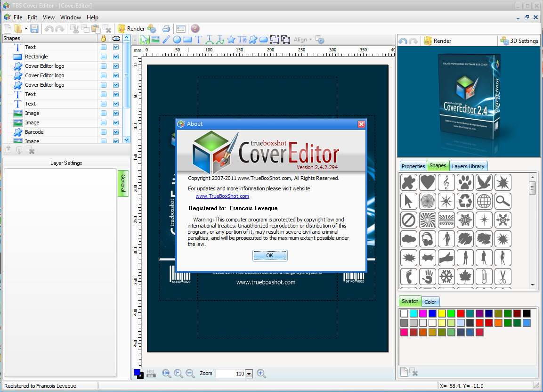Open the Window menu
This screenshot has width=543, height=392.
pos(71,17)
